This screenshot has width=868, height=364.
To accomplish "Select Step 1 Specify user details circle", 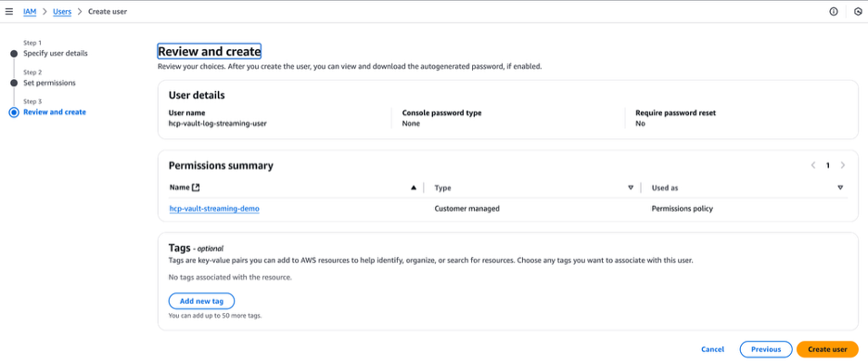I will click(14, 54).
